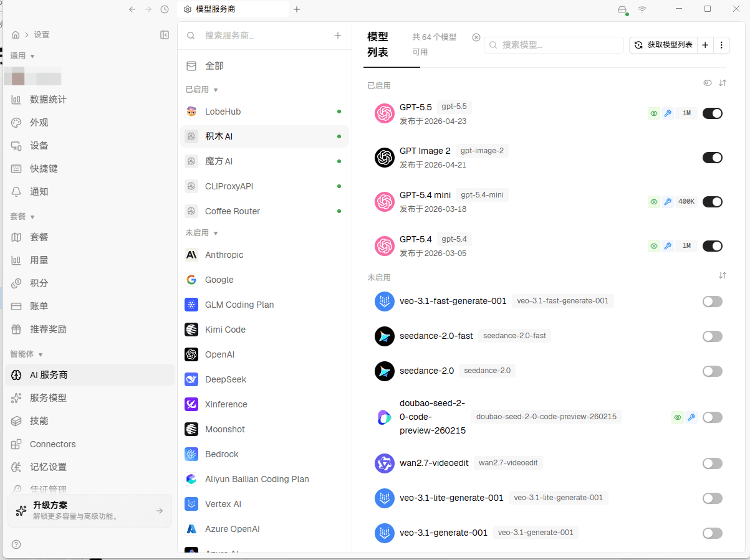Click the GPT-5.4 mini wrench icon
This screenshot has width=750, height=560.
[668, 202]
